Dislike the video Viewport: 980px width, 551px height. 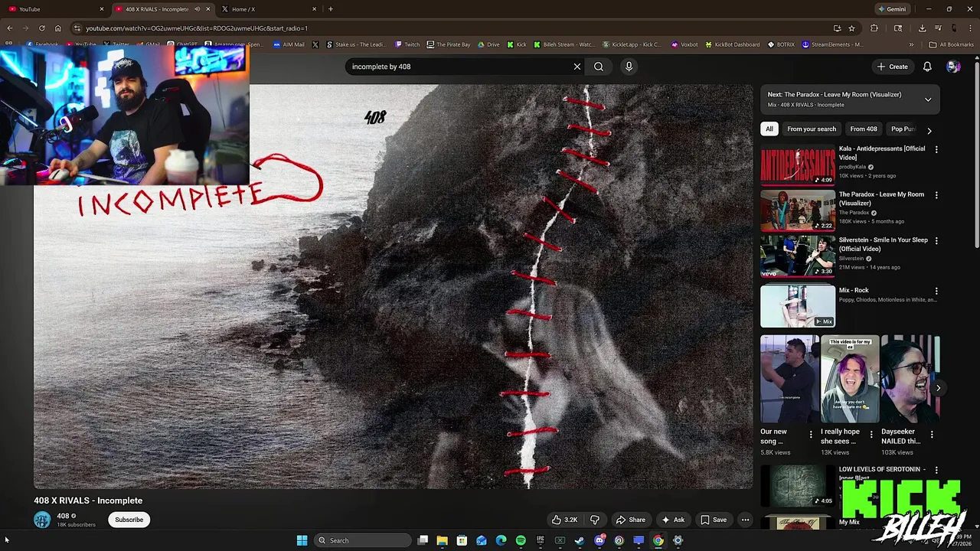[x=595, y=520]
